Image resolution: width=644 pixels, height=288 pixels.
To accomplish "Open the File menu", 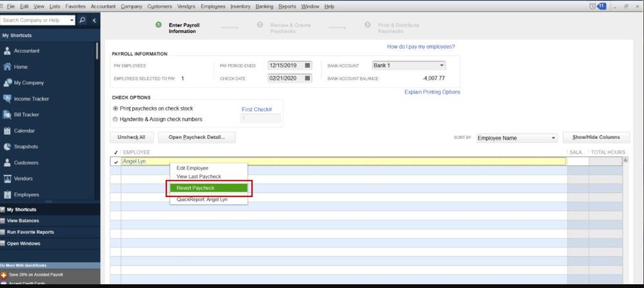I will (x=11, y=6).
